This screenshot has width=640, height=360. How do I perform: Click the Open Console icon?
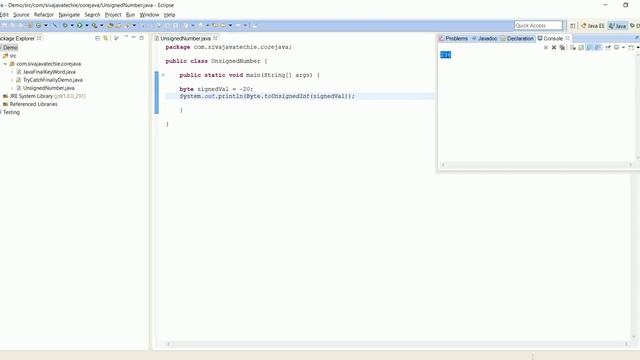pyautogui.click(x=631, y=48)
